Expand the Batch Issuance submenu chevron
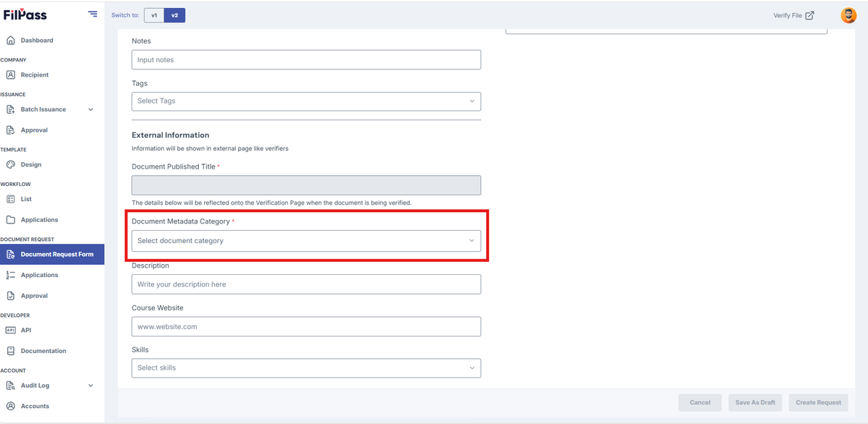Image resolution: width=868 pixels, height=424 pixels. 90,110
